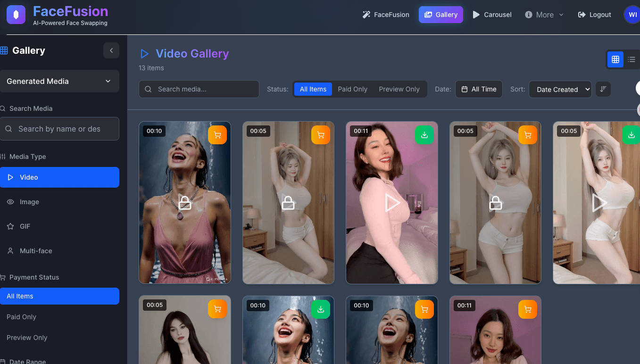Viewport: 640px width, 364px height.
Task: Toggle the sort order direction icon
Action: pyautogui.click(x=603, y=89)
